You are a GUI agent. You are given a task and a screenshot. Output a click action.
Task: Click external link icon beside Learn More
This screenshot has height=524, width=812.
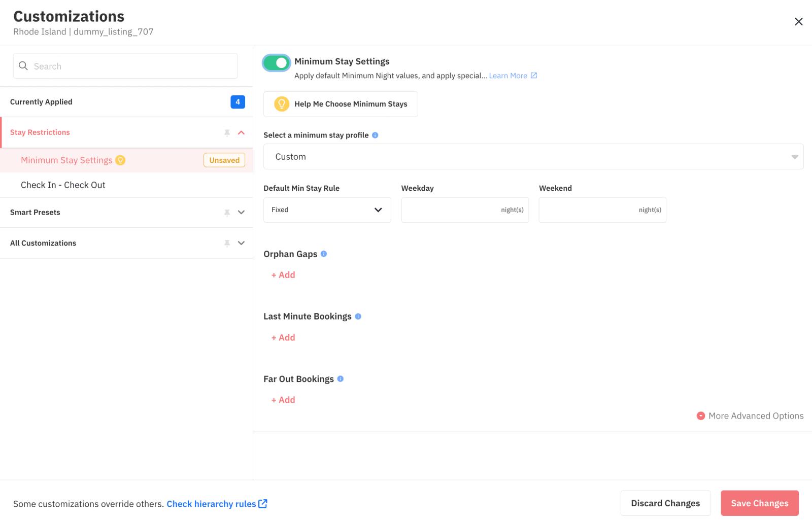point(534,76)
